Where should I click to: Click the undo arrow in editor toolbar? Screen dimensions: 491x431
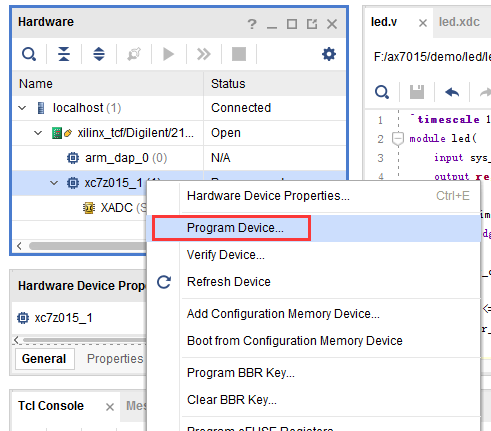pyautogui.click(x=452, y=92)
